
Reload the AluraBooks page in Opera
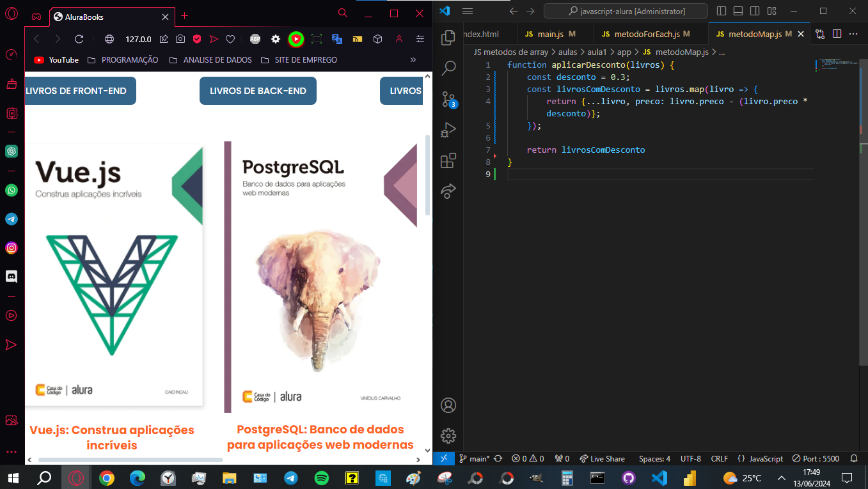[x=79, y=39]
